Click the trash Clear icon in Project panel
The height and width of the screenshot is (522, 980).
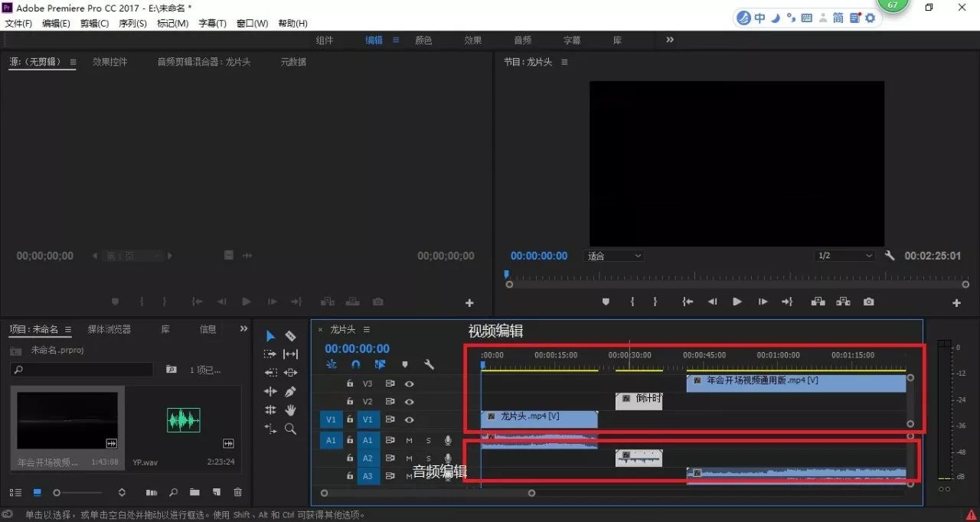(237, 492)
